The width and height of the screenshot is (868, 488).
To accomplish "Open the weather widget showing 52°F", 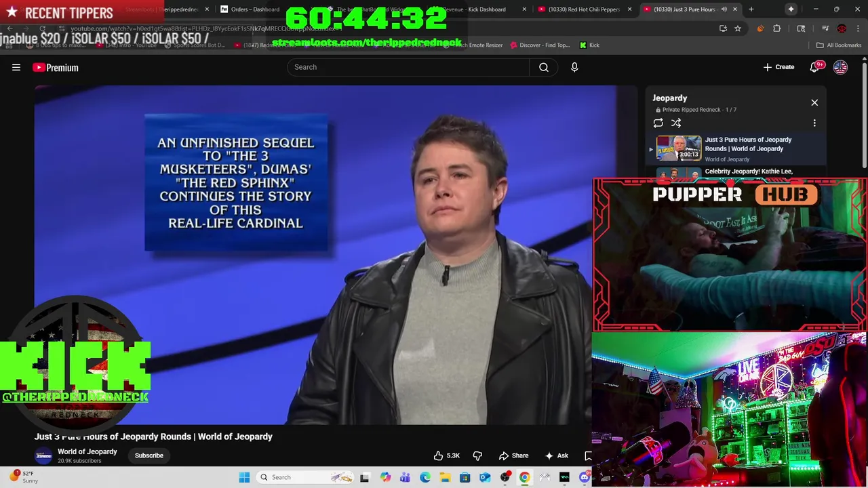I will click(x=26, y=477).
